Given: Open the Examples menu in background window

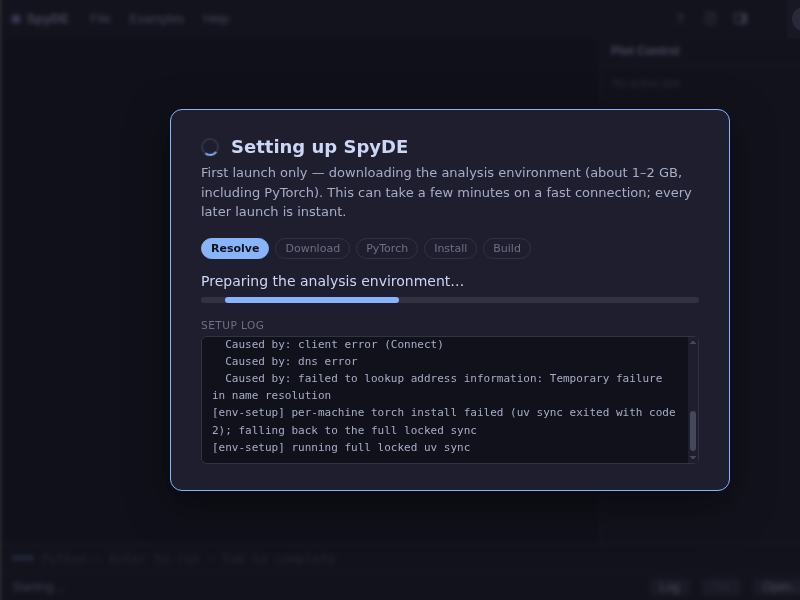Looking at the screenshot, I should tap(156, 19).
